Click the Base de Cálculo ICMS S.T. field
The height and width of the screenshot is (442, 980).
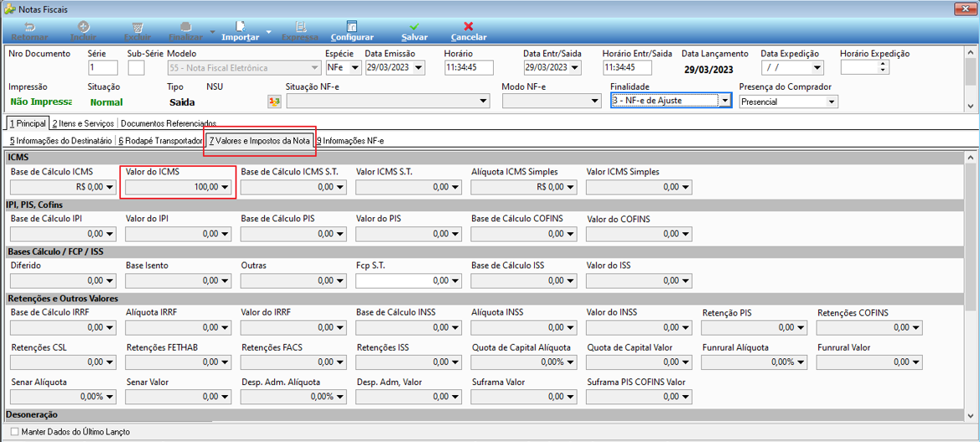point(293,186)
